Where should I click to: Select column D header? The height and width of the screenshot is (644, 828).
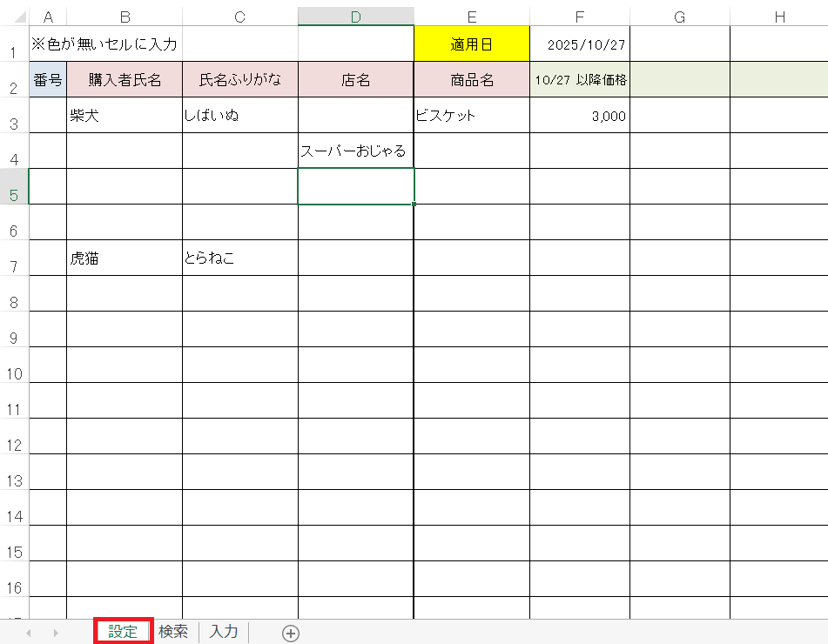(x=355, y=17)
